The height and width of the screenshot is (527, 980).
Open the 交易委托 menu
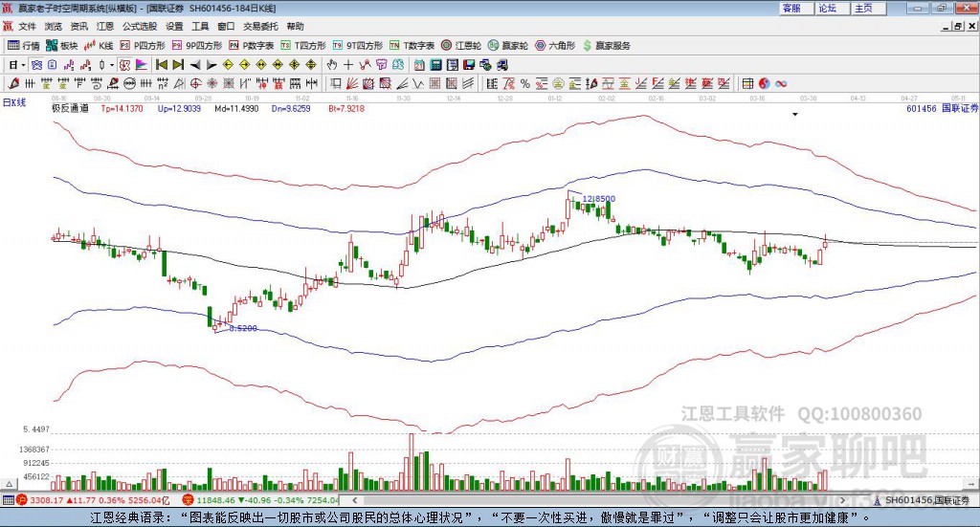coord(260,26)
